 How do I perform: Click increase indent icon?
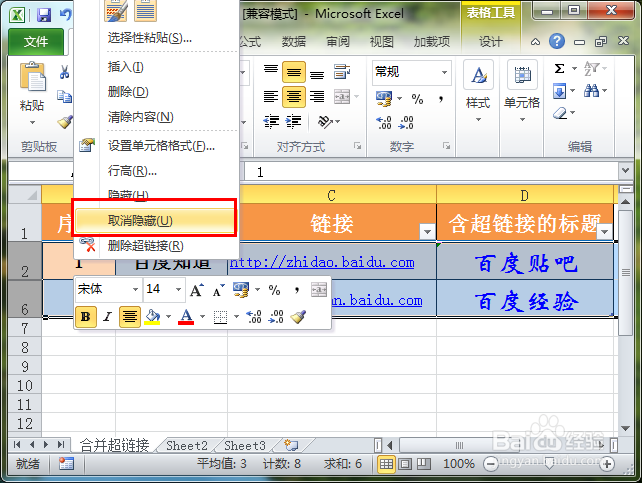(x=293, y=122)
